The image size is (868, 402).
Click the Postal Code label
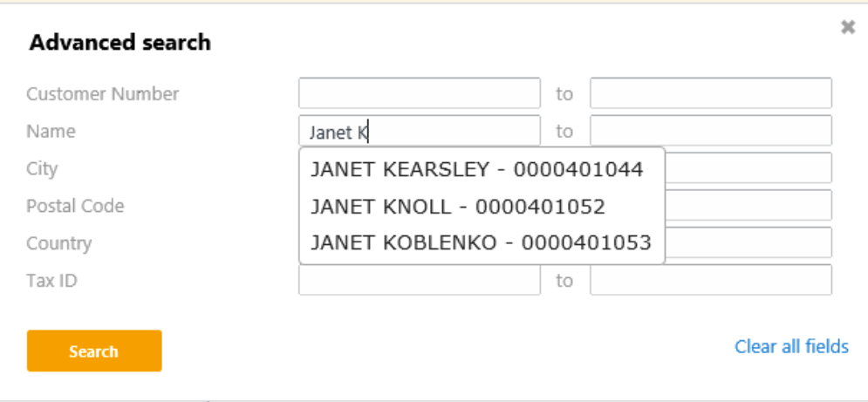pyautogui.click(x=75, y=206)
